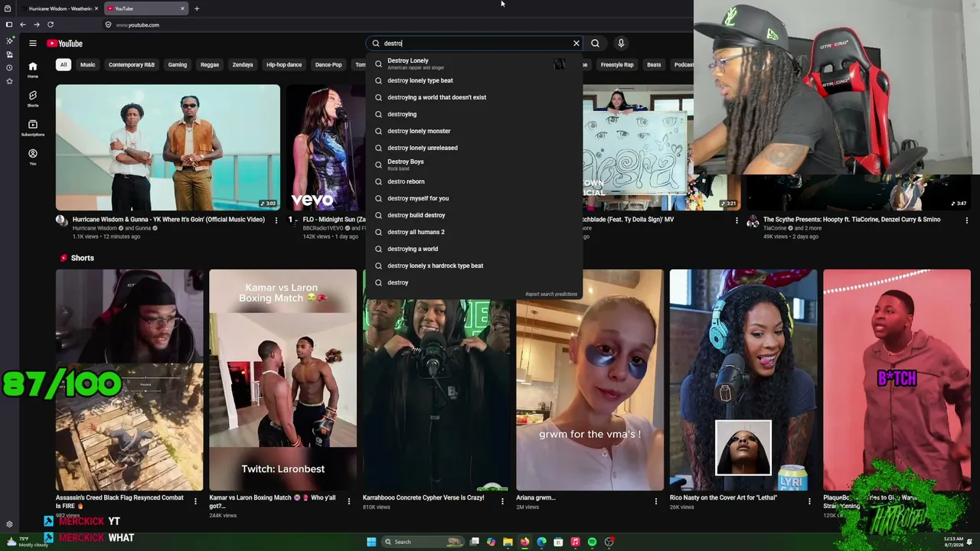980x551 pixels.
Task: Go forward with the browser forward arrow
Action: 37,24
